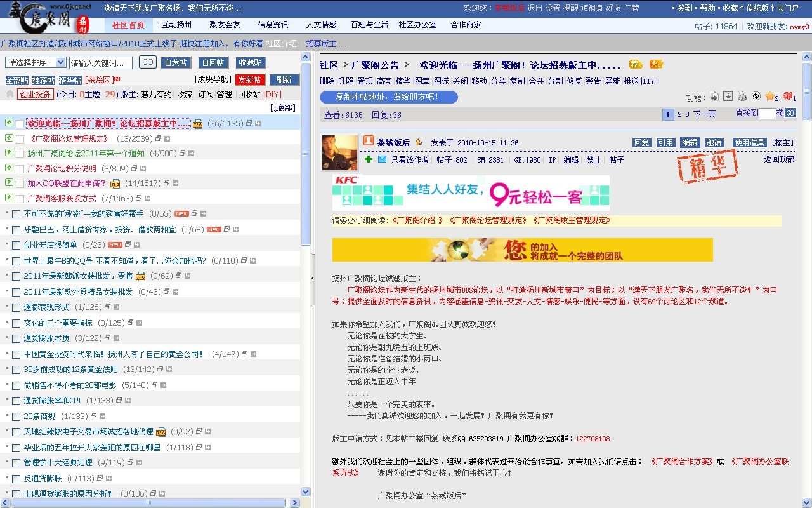Image resolution: width=812 pixels, height=508 pixels.
Task: Click the JPG icon on 2011年最新韩派女装批发
Action: [140, 276]
